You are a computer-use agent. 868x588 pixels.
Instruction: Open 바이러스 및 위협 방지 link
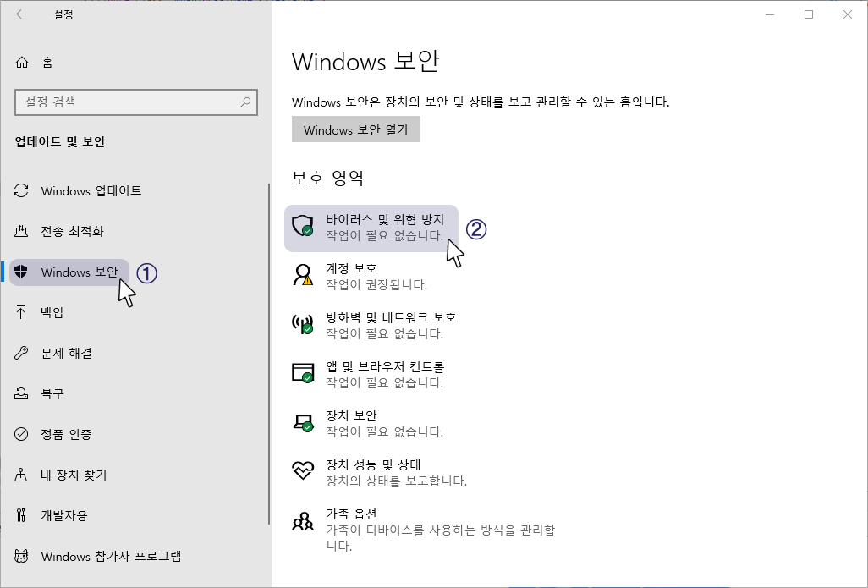tap(385, 220)
